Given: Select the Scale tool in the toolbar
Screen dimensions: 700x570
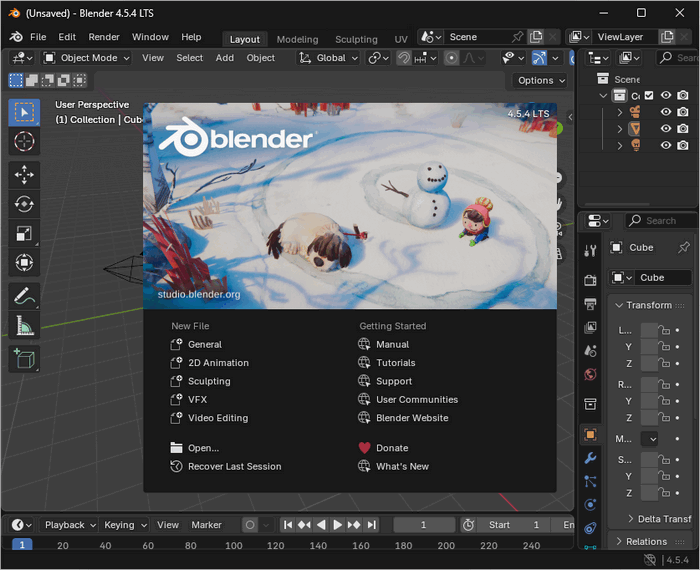Looking at the screenshot, I should 24,233.
